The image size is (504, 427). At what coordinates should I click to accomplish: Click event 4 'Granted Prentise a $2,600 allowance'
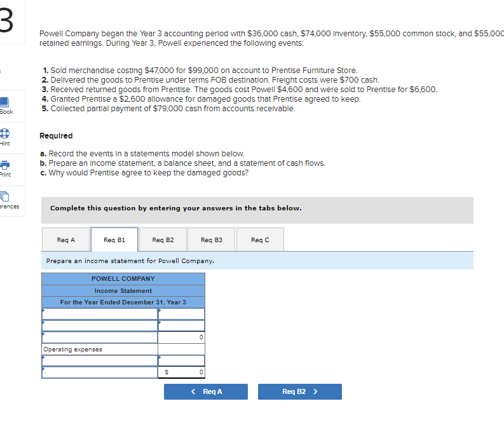click(x=201, y=99)
